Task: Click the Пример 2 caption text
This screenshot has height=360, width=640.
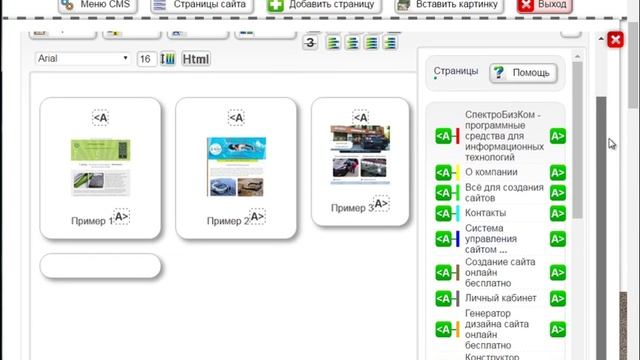Action: (x=228, y=221)
